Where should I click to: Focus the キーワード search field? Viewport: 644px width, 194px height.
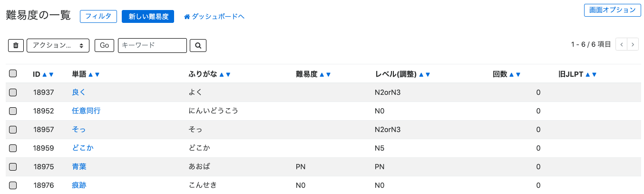[152, 45]
